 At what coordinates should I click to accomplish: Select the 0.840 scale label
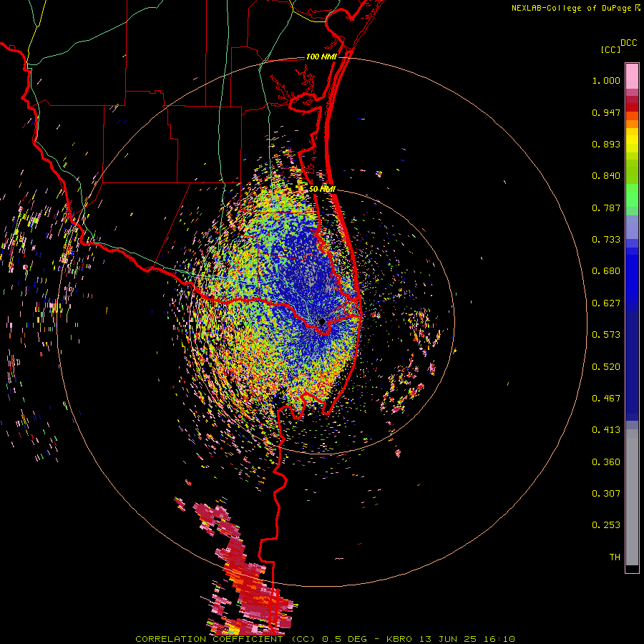tap(606, 176)
